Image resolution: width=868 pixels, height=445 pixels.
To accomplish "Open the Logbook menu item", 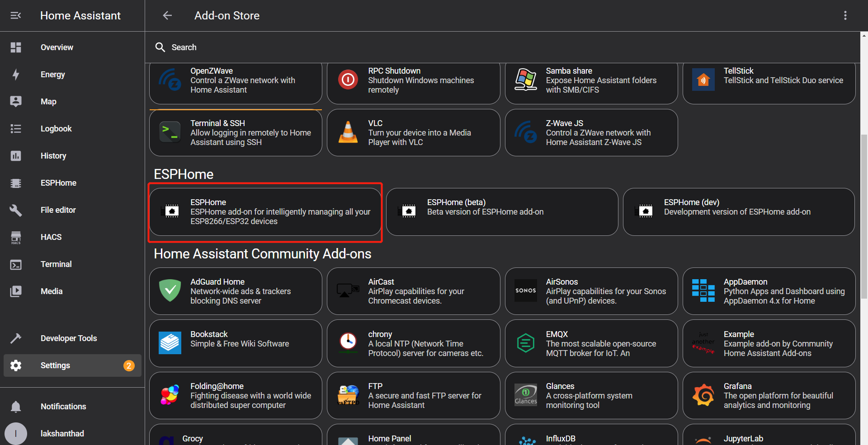I will coord(72,129).
